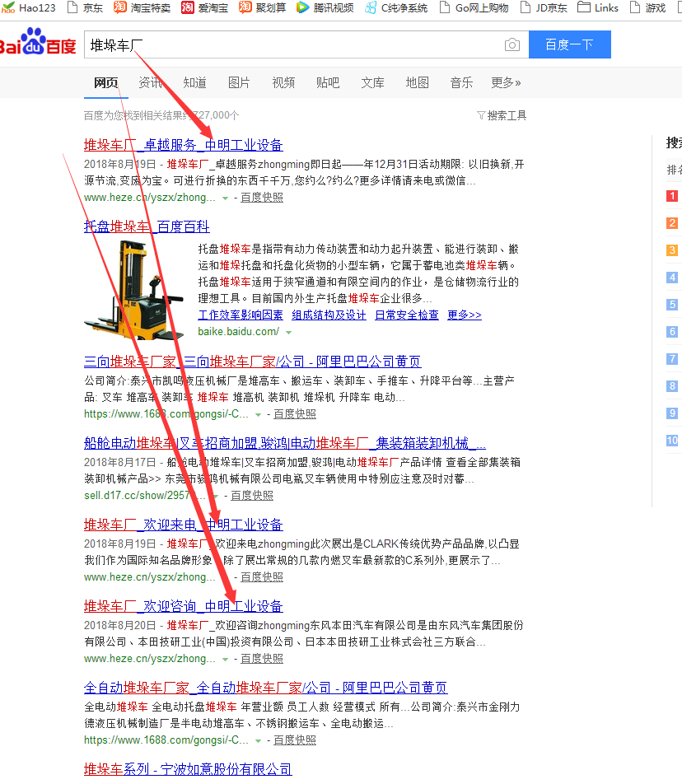Switch to the 图片 tab
The image size is (682, 784).
239,82
